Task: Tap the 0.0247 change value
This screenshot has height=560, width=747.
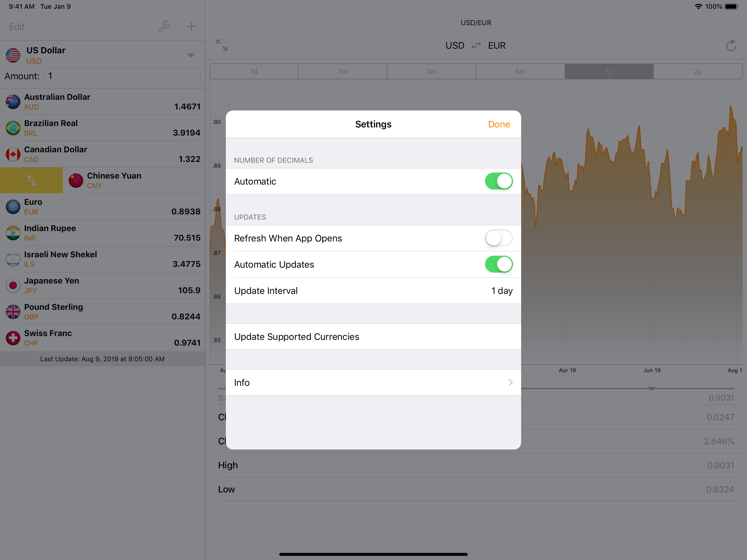Action: coord(720,417)
